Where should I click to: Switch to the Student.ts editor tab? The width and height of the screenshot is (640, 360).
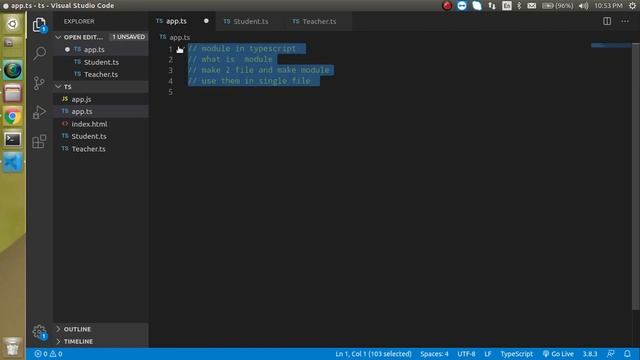click(x=250, y=21)
